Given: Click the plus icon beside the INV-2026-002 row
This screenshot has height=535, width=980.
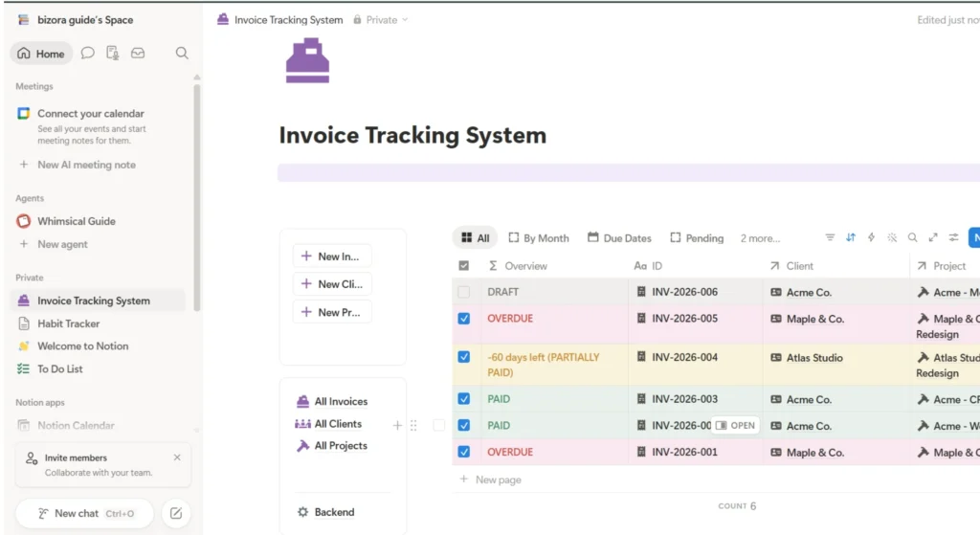Looking at the screenshot, I should [x=397, y=426].
